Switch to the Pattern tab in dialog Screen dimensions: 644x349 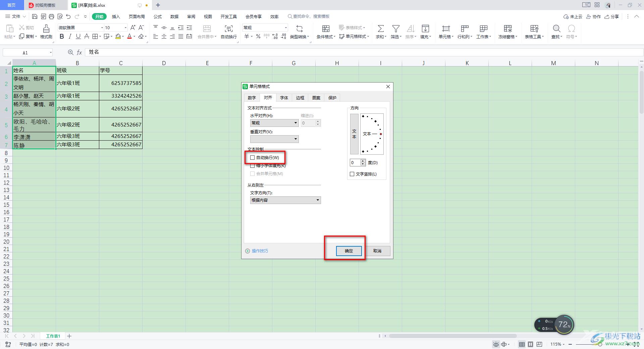(316, 98)
